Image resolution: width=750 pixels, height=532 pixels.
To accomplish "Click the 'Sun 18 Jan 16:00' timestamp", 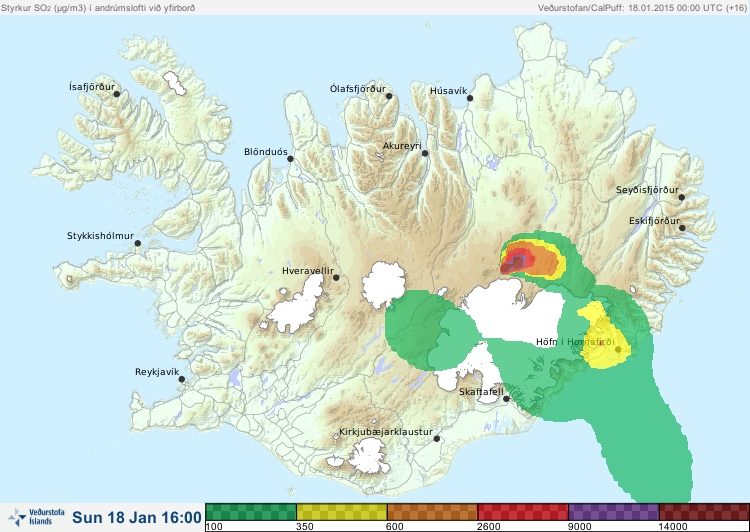I will [137, 517].
